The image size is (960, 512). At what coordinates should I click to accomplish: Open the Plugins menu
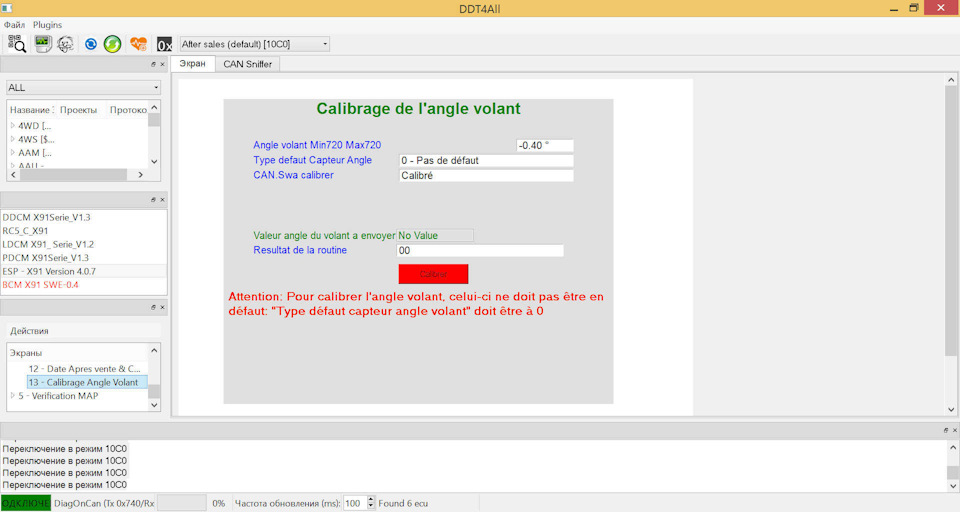(47, 25)
